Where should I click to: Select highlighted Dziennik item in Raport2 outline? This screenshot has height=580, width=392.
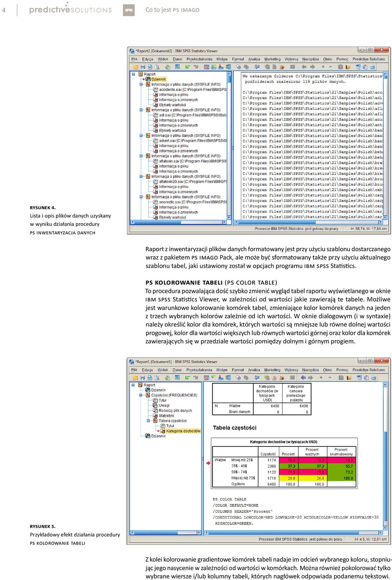tap(158, 79)
